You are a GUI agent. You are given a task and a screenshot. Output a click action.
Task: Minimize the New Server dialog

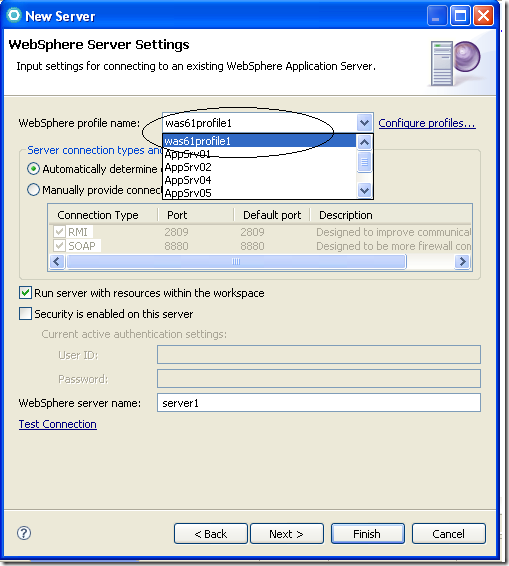(x=437, y=16)
